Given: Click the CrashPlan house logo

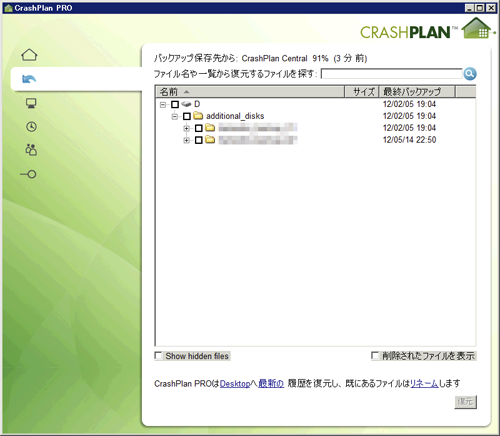Looking at the screenshot, I should (x=477, y=29).
